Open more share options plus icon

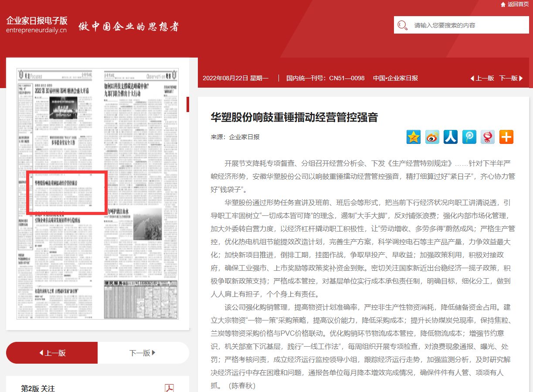[x=506, y=137]
